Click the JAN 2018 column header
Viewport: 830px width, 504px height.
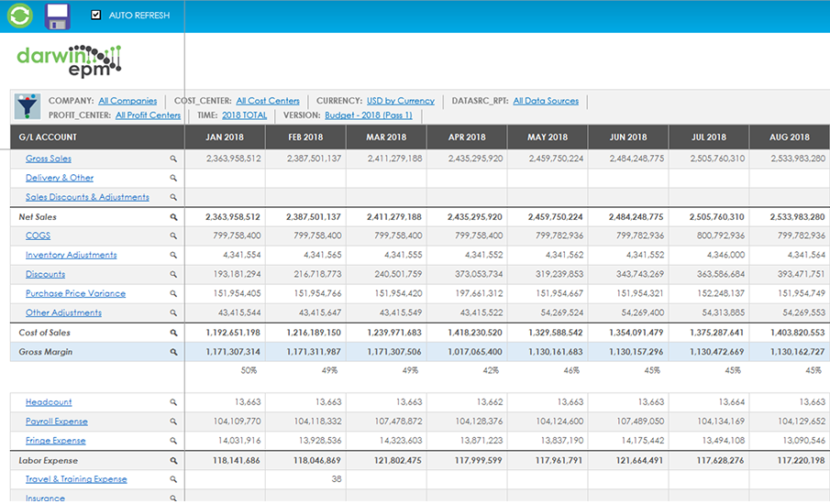(x=225, y=137)
